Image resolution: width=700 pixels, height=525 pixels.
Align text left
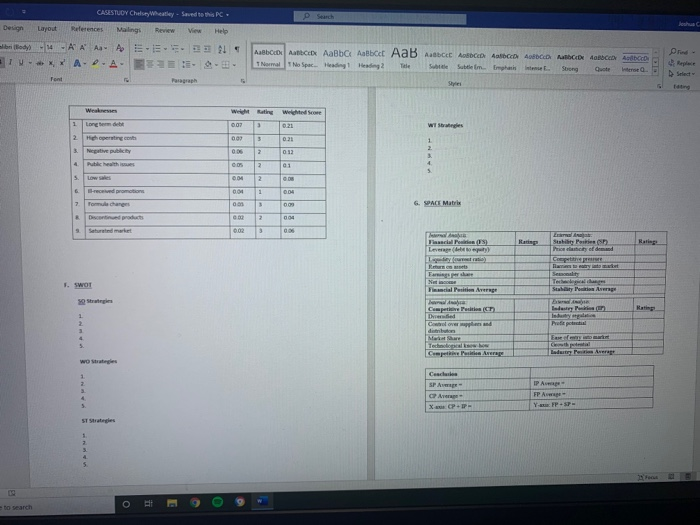click(139, 64)
